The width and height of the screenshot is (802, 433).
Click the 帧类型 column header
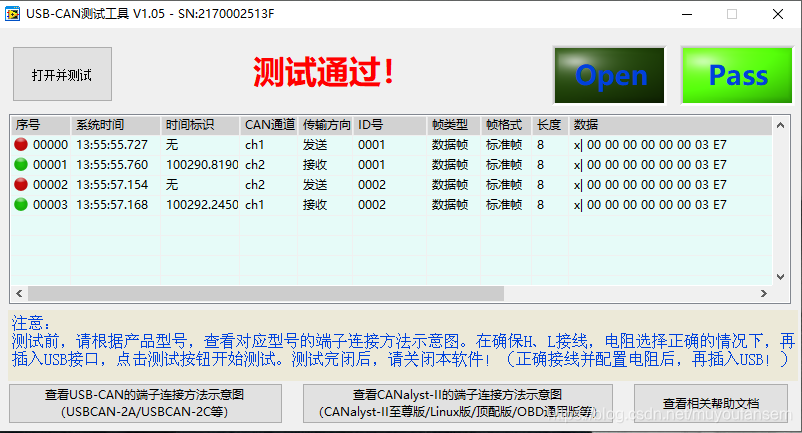pyautogui.click(x=454, y=125)
